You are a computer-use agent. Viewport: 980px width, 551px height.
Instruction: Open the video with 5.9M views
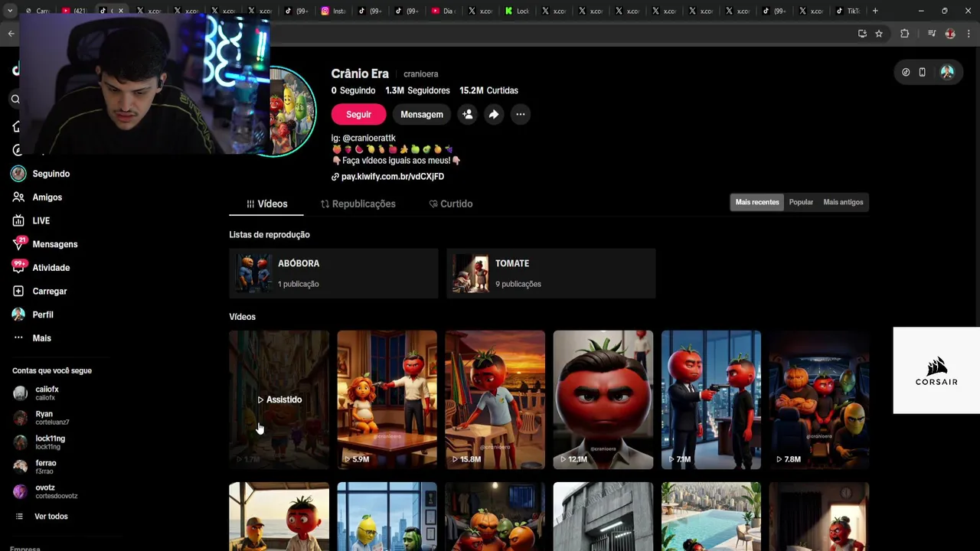point(387,399)
